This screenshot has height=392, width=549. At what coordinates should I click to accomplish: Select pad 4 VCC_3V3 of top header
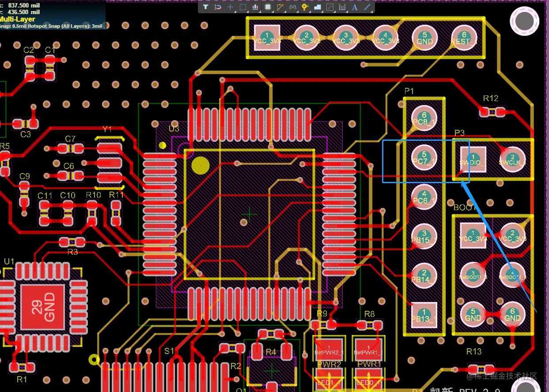pyautogui.click(x=385, y=38)
